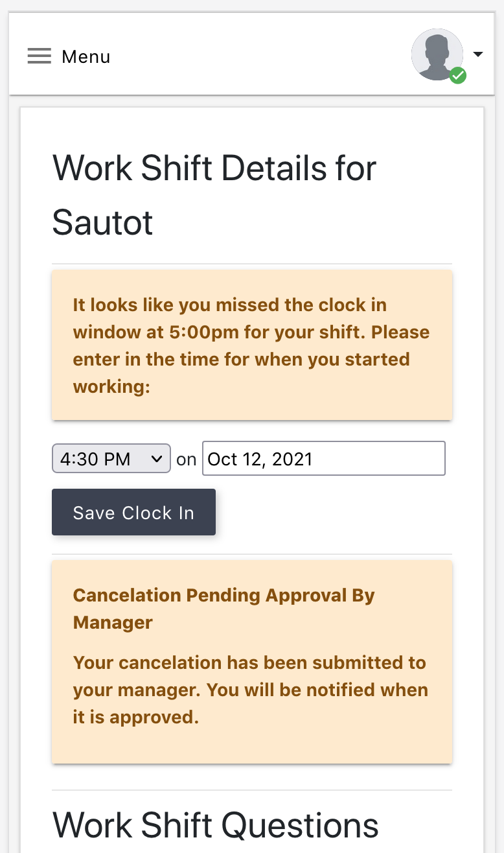Click the Cancelation Pending Approval By Manager title

click(x=223, y=609)
